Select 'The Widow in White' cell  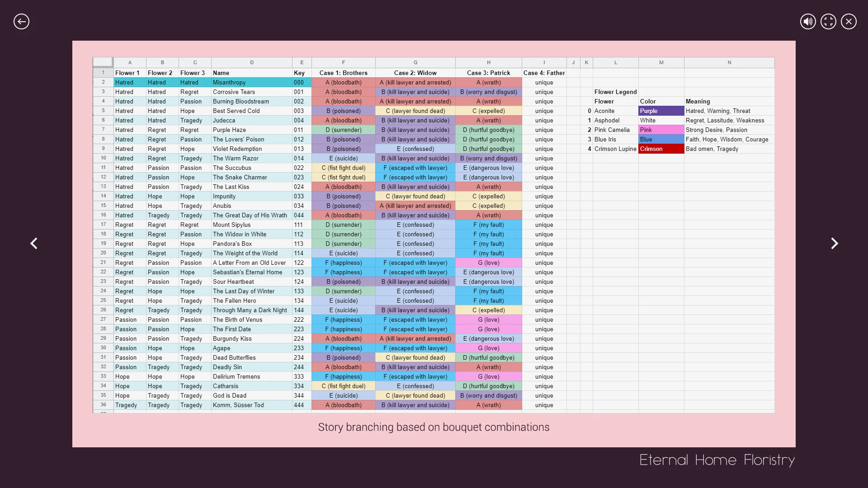[x=251, y=234]
